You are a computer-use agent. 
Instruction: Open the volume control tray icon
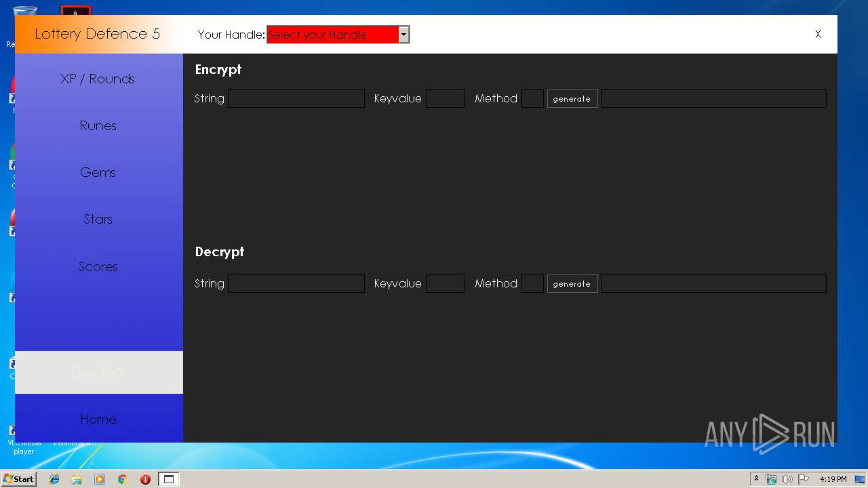(787, 479)
